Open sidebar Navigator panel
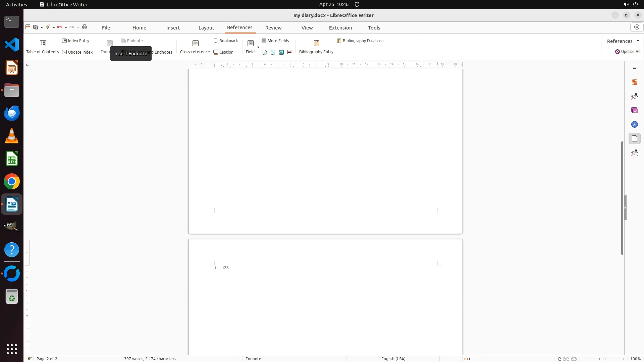Screen dimensions: 644x362 (634, 124)
